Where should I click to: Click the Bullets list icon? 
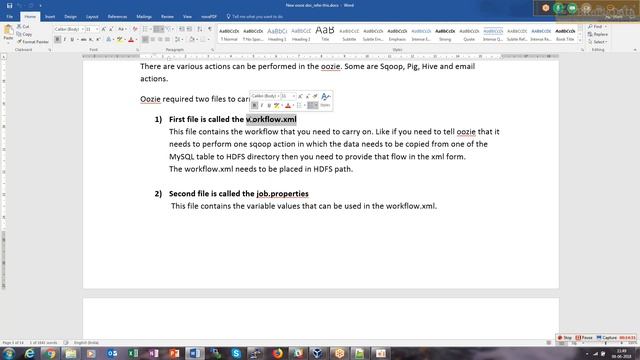coord(146,29)
